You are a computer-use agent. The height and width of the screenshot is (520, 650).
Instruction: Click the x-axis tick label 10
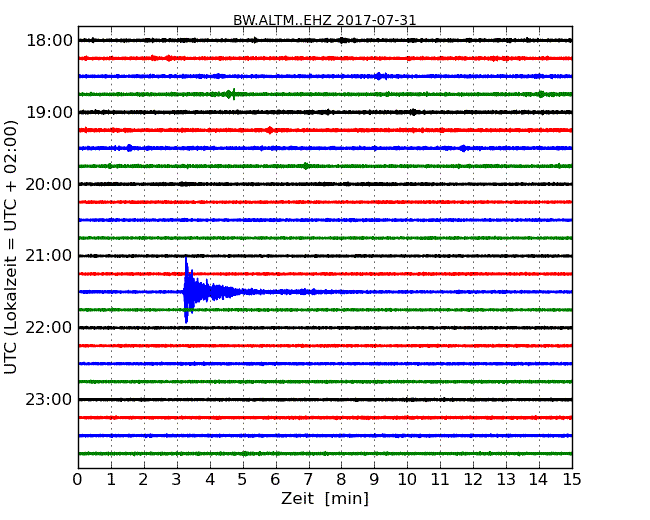pyautogui.click(x=407, y=480)
